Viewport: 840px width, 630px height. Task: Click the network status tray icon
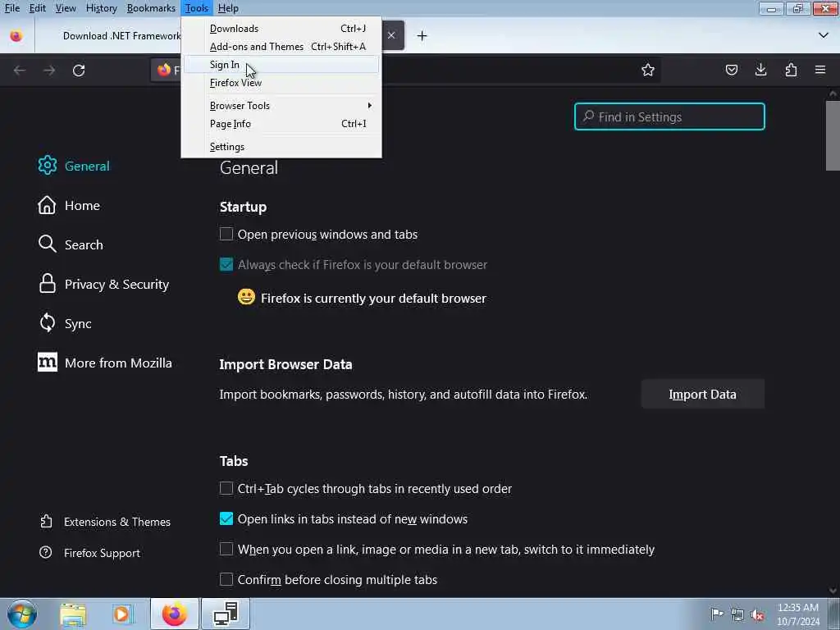737,614
